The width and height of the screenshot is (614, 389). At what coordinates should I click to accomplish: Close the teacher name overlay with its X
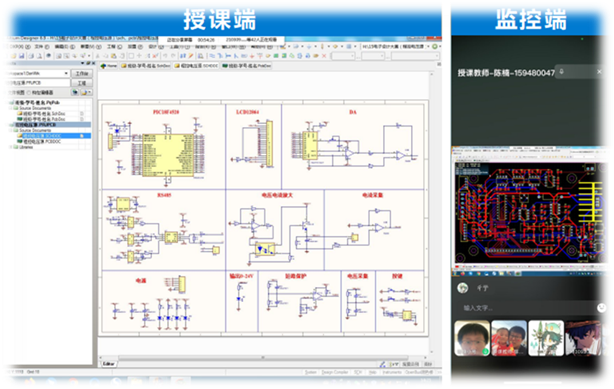point(599,72)
